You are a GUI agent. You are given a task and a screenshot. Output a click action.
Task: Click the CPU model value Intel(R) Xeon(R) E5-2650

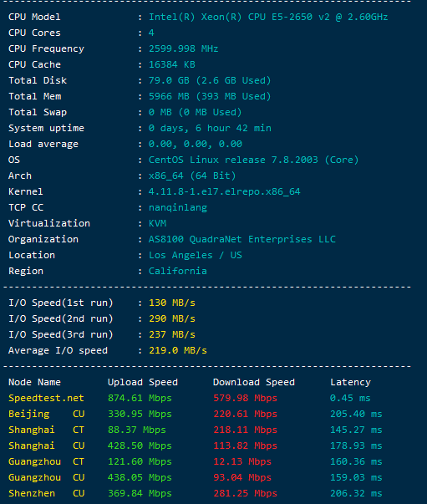[x=268, y=17]
